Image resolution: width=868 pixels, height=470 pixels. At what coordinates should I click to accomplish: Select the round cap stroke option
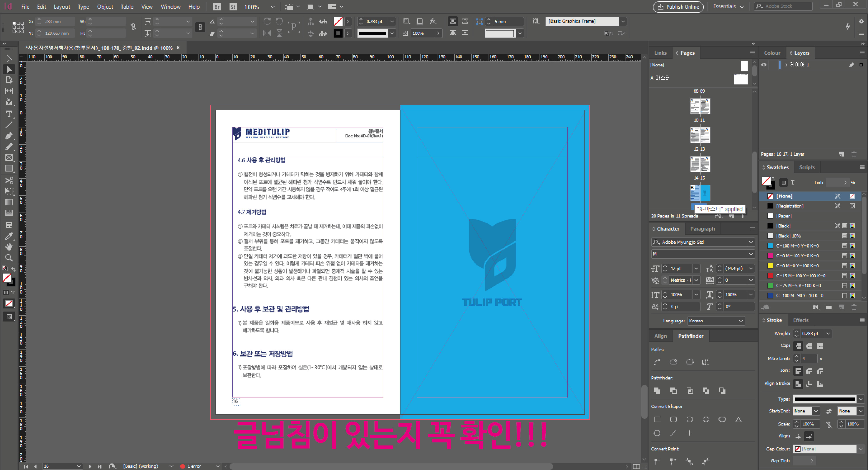[x=809, y=346]
